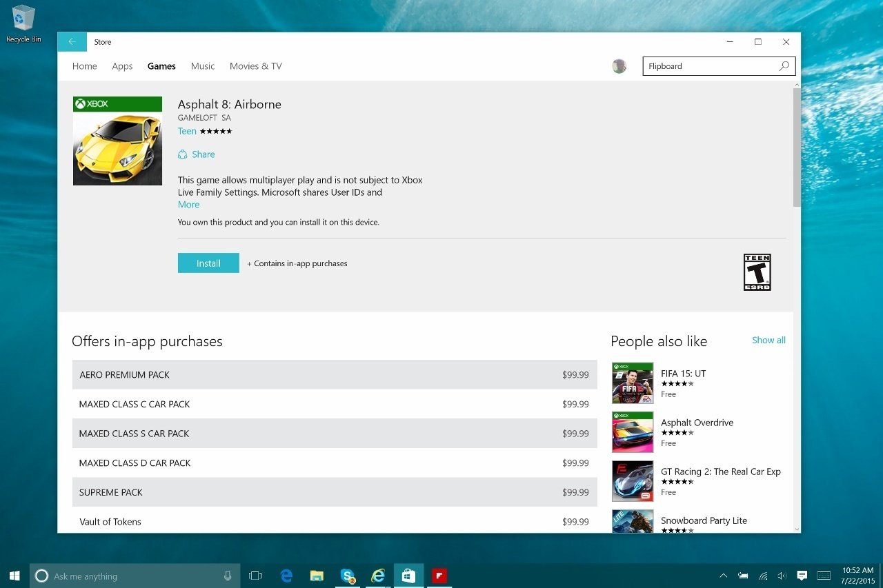The height and width of the screenshot is (588, 883).
Task: Open the touch keyboard tray icon
Action: [x=823, y=576]
